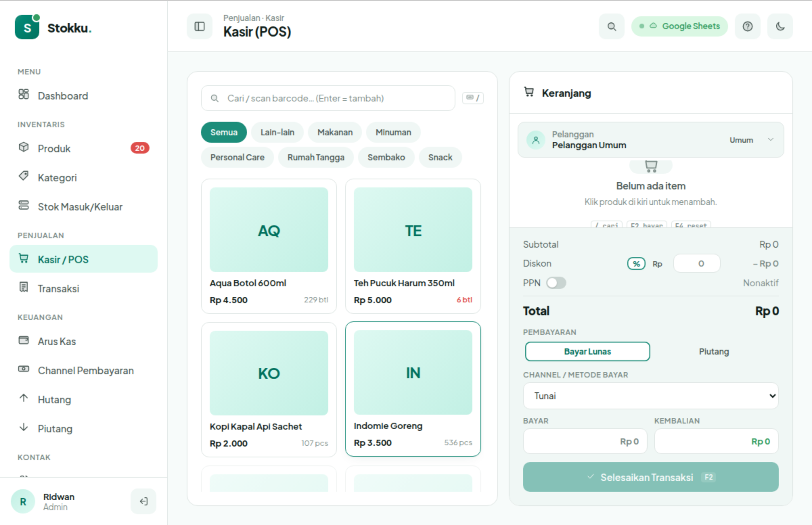Click the Bayar amount field
Image resolution: width=812 pixels, height=525 pixels.
coord(585,441)
